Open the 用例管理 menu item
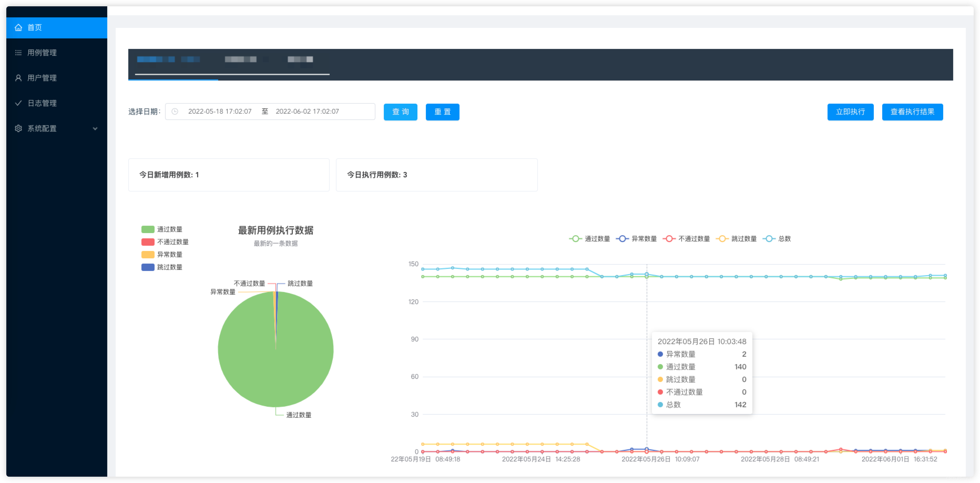The height and width of the screenshot is (483, 980). 57,53
